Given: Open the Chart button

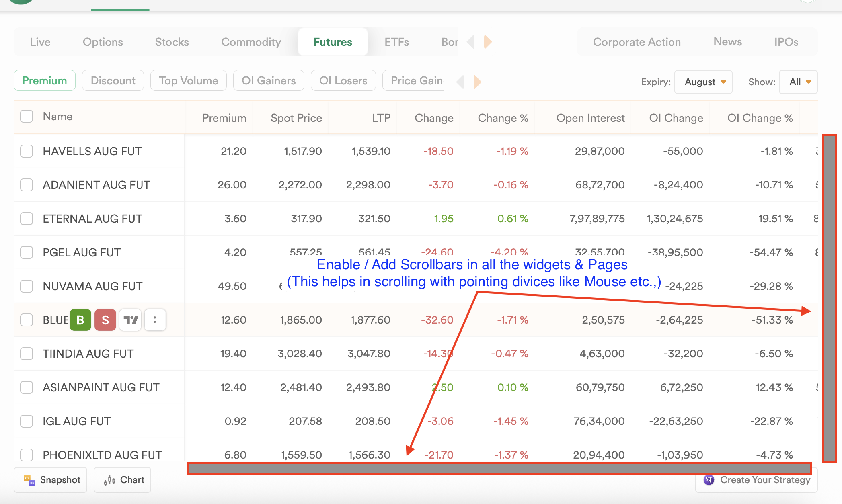Looking at the screenshot, I should (x=123, y=480).
